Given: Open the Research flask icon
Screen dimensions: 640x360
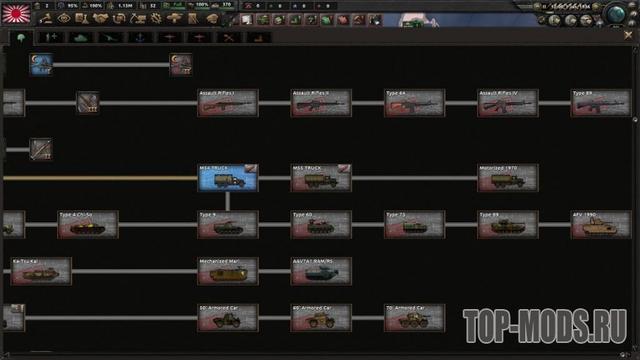Looking at the screenshot, I should point(82,18).
